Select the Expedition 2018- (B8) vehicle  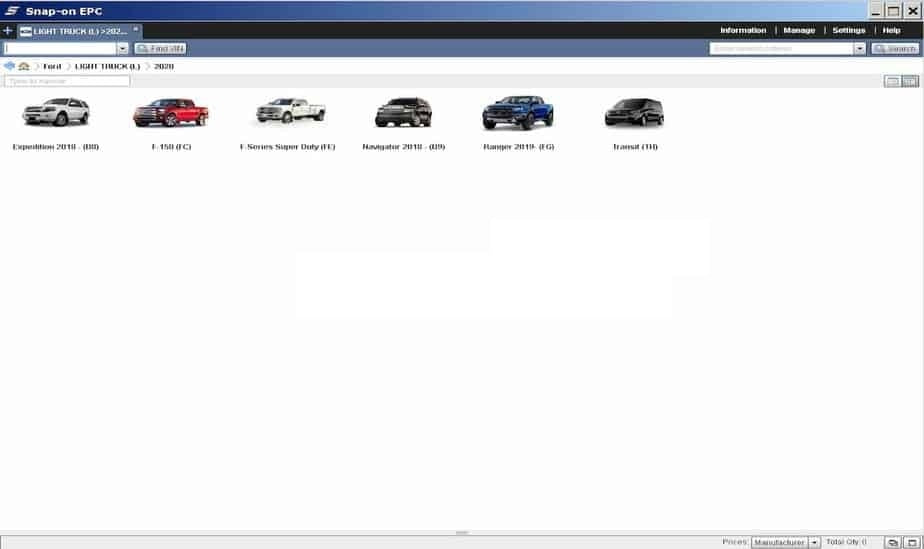(56, 113)
